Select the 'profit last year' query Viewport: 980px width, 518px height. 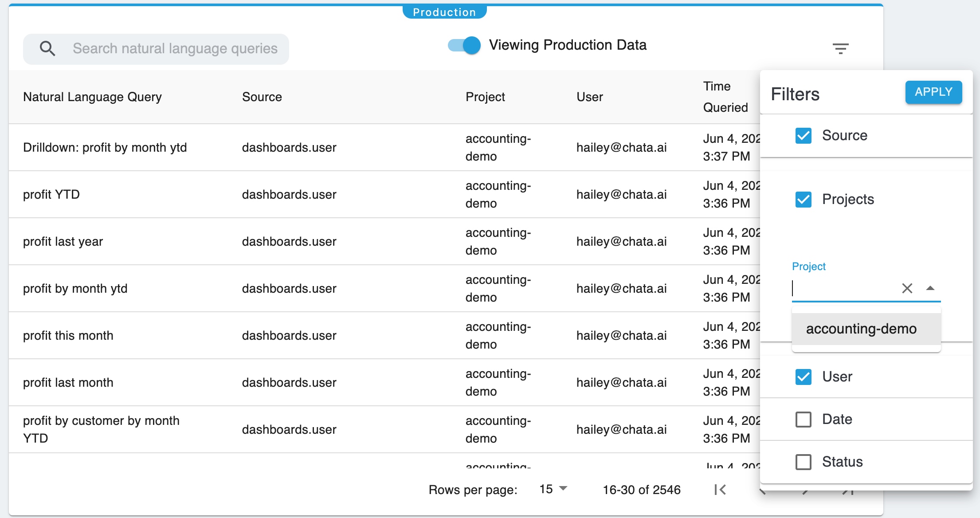[x=63, y=242]
